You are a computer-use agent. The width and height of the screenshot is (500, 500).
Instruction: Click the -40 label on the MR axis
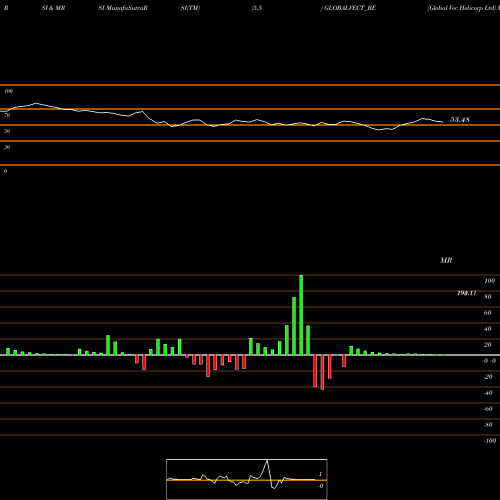488,393
